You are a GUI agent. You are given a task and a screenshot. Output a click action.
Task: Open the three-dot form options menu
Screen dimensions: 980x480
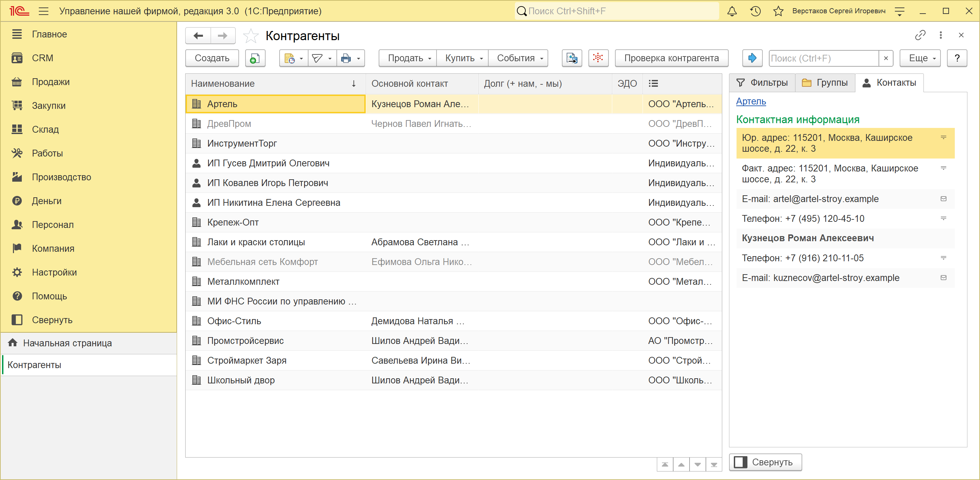click(941, 35)
